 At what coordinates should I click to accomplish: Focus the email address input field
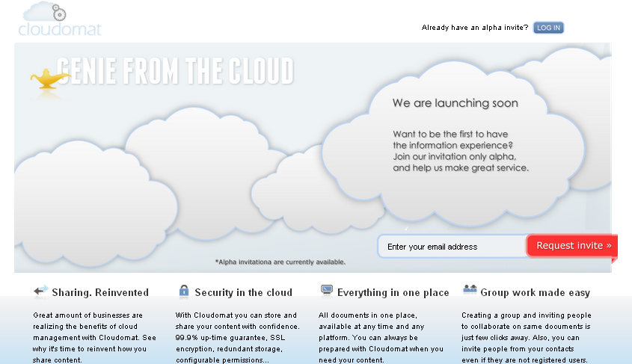[x=452, y=247]
